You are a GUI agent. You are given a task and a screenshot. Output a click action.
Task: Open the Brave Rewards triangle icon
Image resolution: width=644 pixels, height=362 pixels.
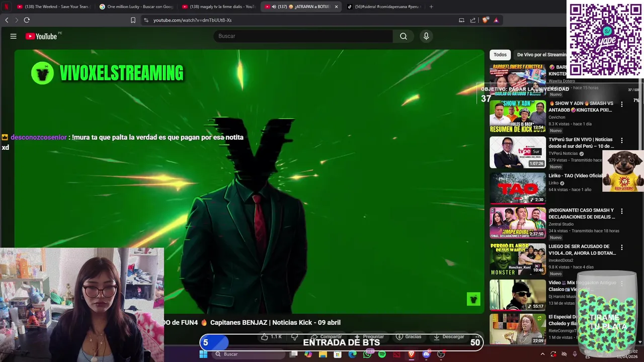496,20
